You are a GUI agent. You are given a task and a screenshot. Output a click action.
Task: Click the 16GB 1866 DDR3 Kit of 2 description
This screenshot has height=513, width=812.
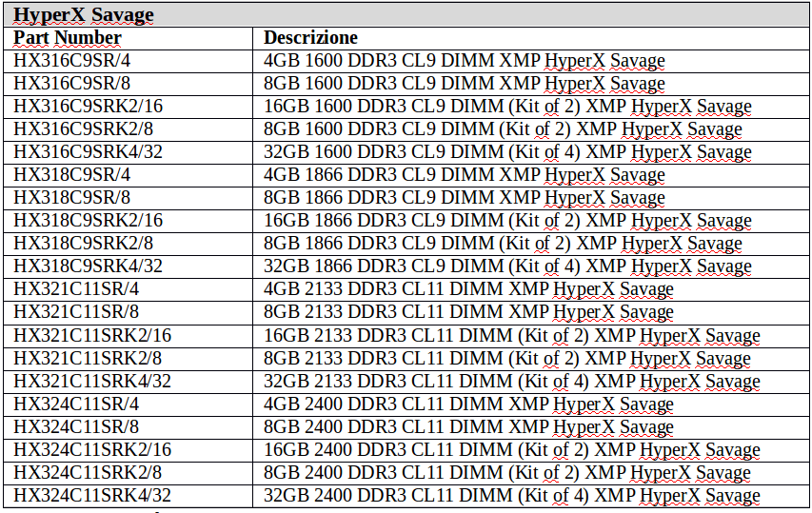pyautogui.click(x=507, y=221)
